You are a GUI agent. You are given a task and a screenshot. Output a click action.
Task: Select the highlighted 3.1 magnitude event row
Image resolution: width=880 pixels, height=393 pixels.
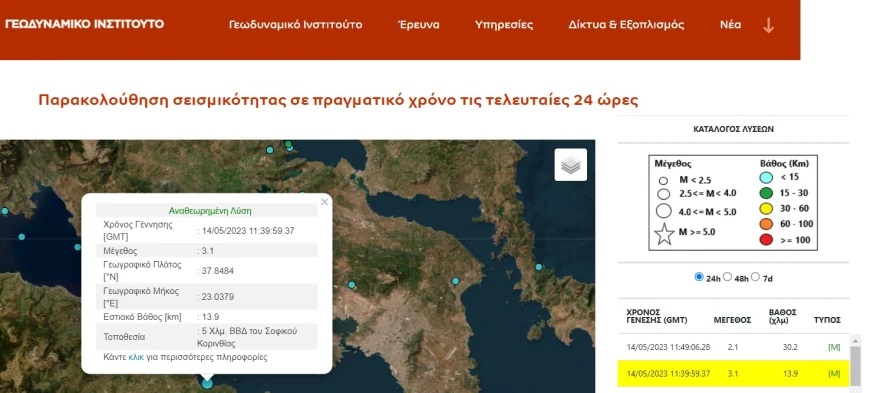[x=734, y=374]
